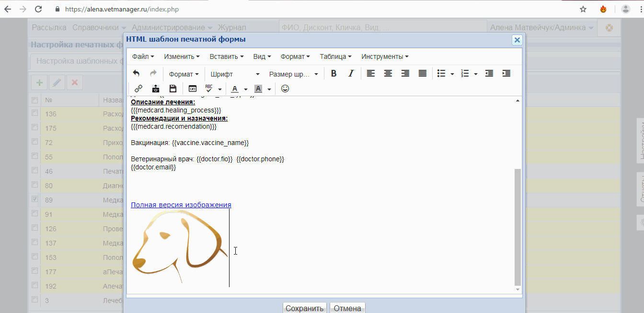The image size is (644, 313).
Task: Click the floppy disk save icon
Action: 173,89
